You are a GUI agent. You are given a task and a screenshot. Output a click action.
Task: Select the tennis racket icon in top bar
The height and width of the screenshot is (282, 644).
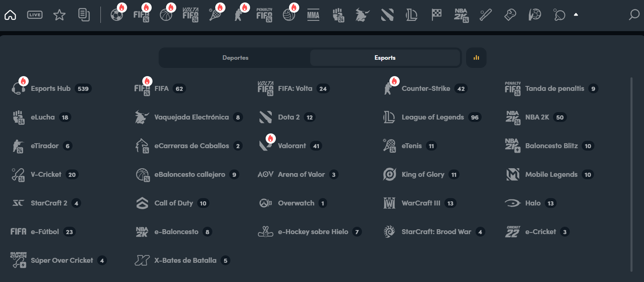click(x=215, y=15)
